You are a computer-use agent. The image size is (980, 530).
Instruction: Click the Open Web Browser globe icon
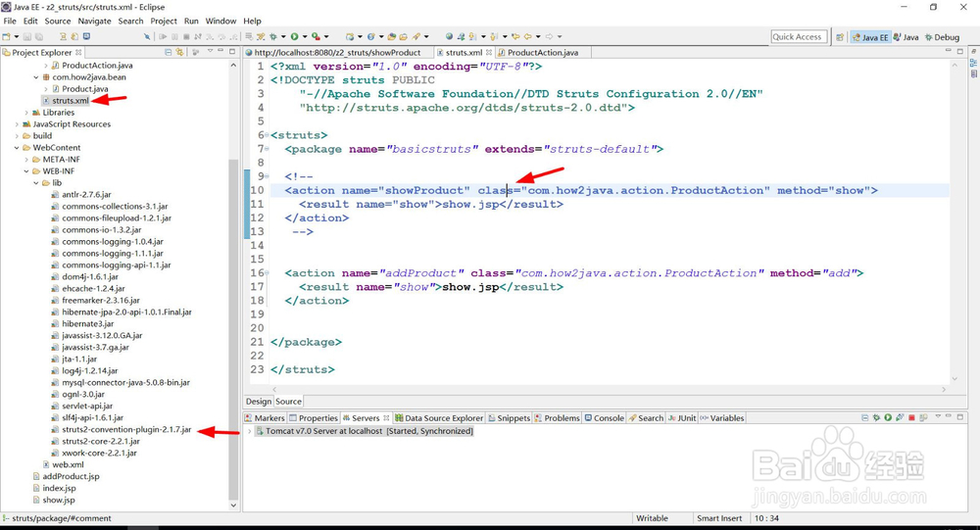tap(450, 36)
